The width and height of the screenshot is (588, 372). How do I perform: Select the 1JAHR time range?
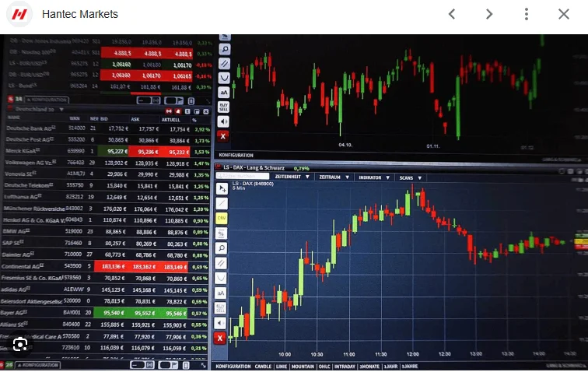tap(390, 367)
